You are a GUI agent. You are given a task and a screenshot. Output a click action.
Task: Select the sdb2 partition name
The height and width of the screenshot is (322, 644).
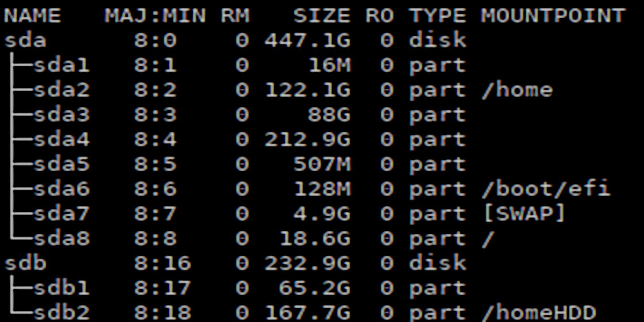pos(61,313)
